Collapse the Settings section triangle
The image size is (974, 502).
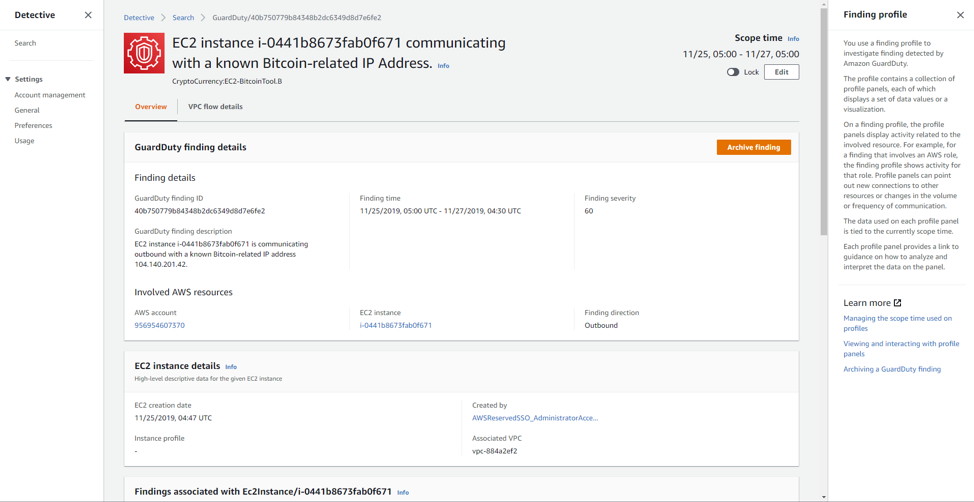(7, 80)
